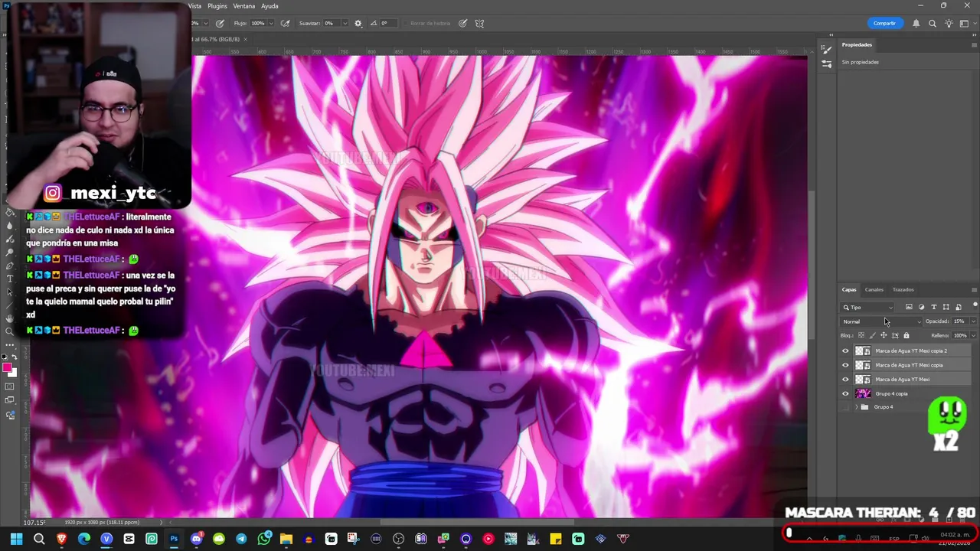Click the airbrush build-up icon
This screenshot has width=980, height=551.
(x=286, y=23)
